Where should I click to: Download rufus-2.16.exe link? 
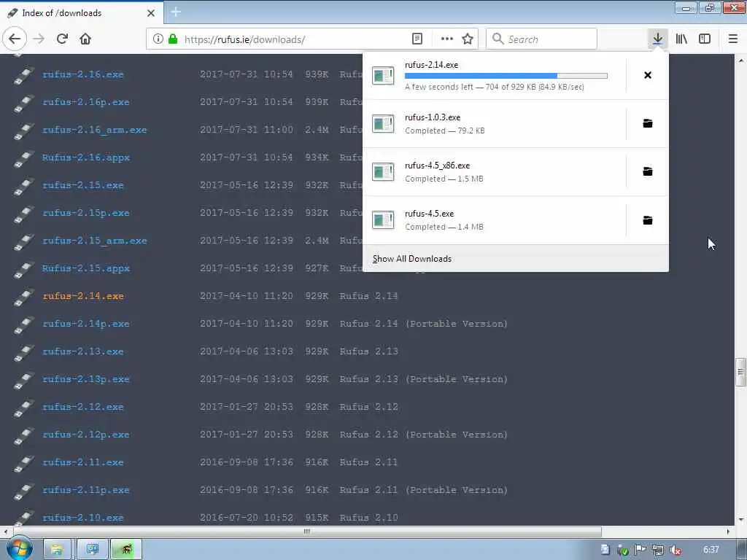(83, 74)
